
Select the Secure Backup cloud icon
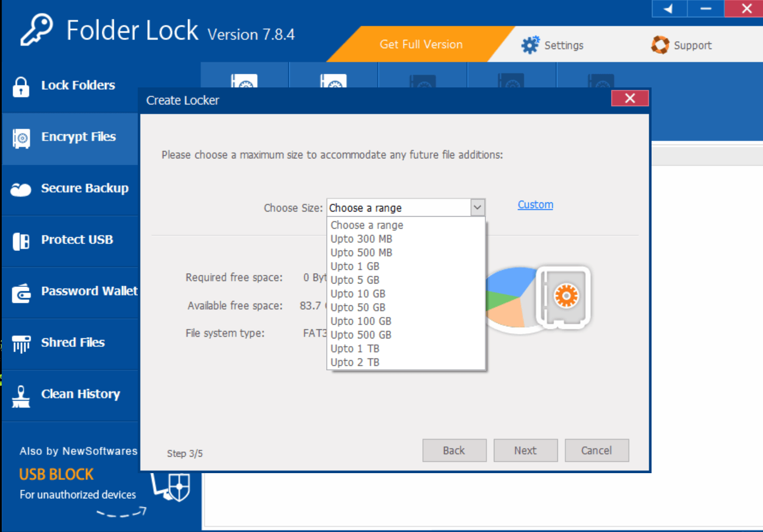coord(22,188)
